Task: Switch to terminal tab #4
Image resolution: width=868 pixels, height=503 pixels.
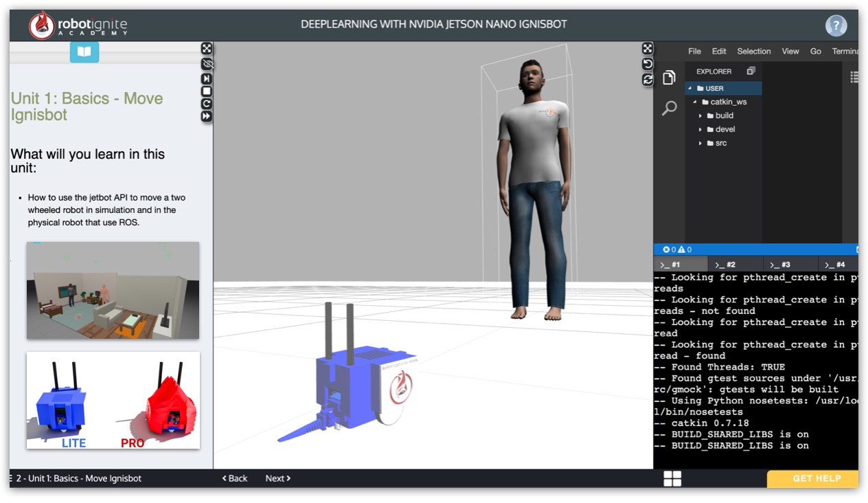Action: click(x=838, y=265)
